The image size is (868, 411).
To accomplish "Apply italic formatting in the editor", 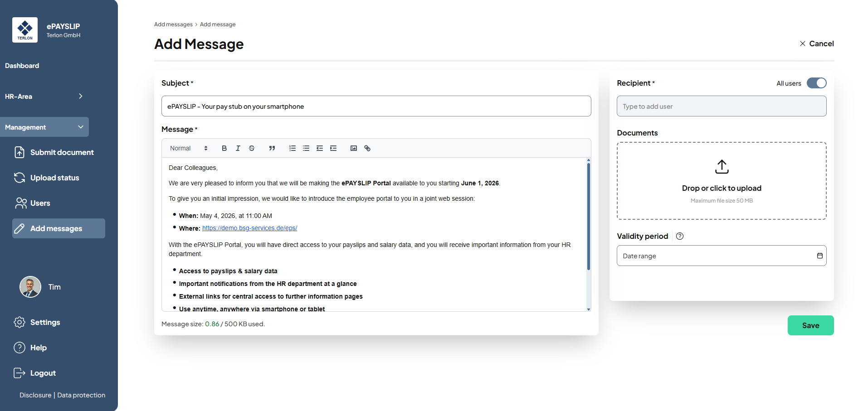I will click(238, 148).
